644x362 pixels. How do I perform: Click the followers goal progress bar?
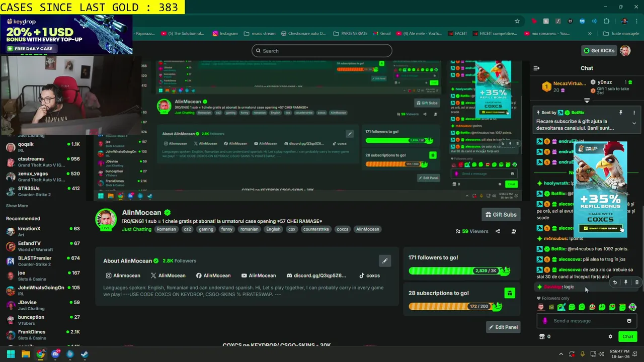pos(459,270)
